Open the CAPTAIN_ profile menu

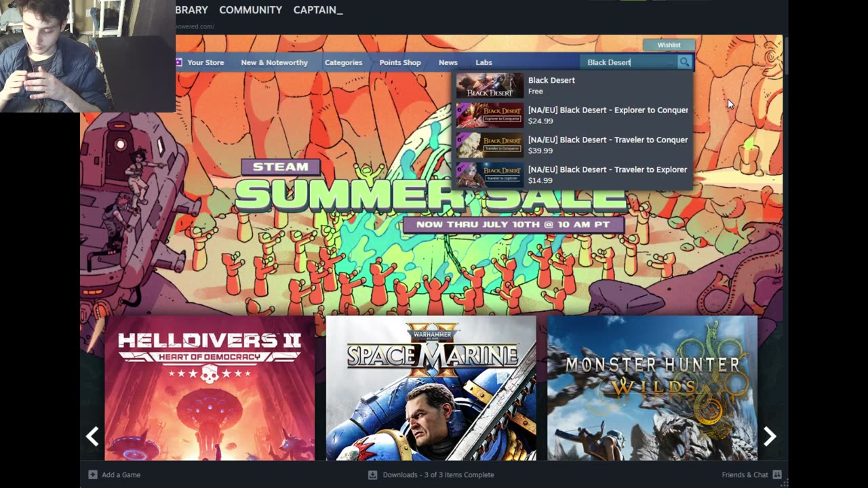click(x=318, y=10)
